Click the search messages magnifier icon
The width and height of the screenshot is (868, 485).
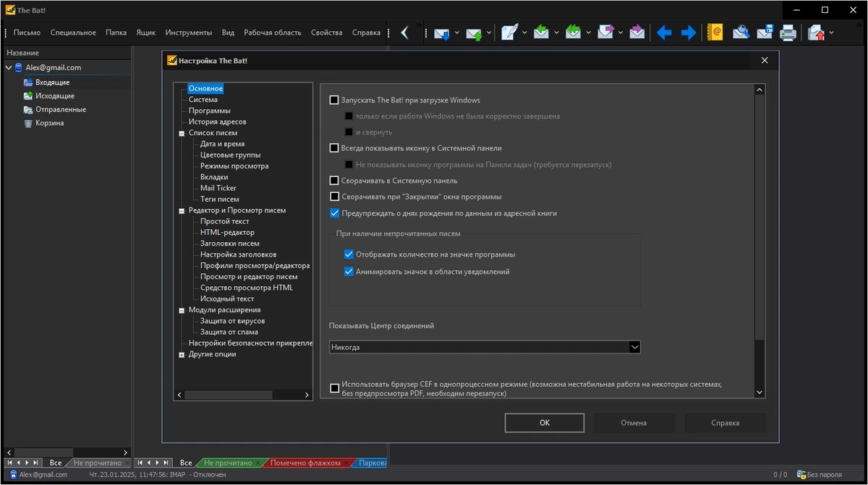[741, 33]
